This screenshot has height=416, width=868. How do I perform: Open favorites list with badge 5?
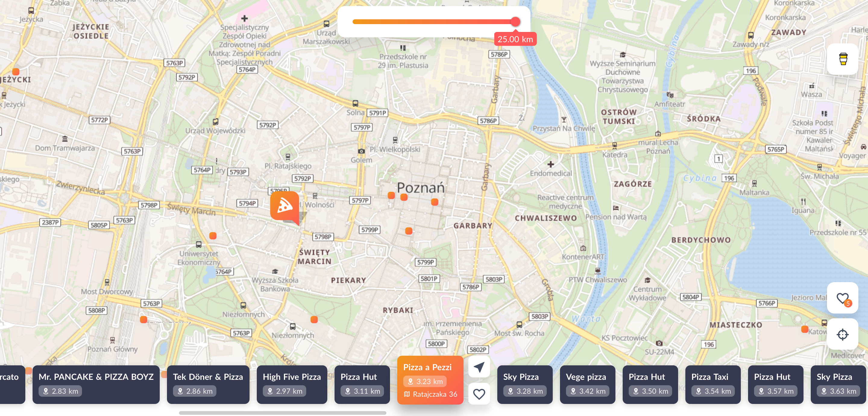(843, 298)
